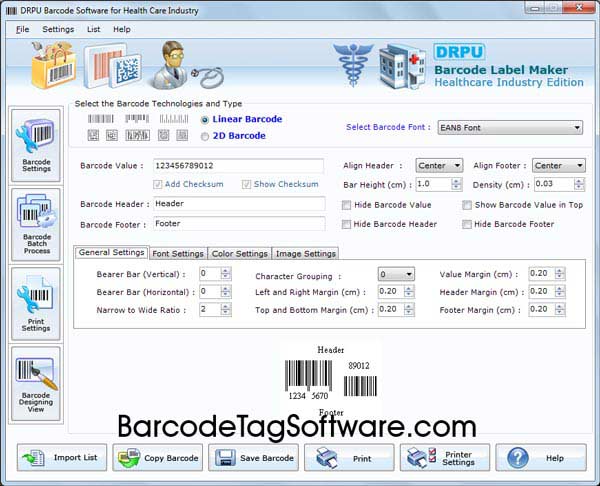Click the Print button
The image size is (600, 486).
point(349,458)
